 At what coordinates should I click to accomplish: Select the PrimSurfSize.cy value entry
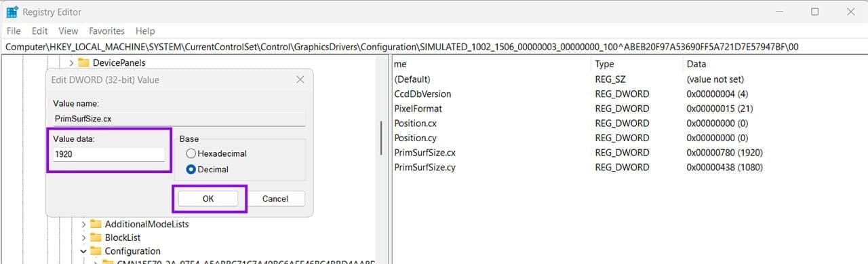coord(425,167)
